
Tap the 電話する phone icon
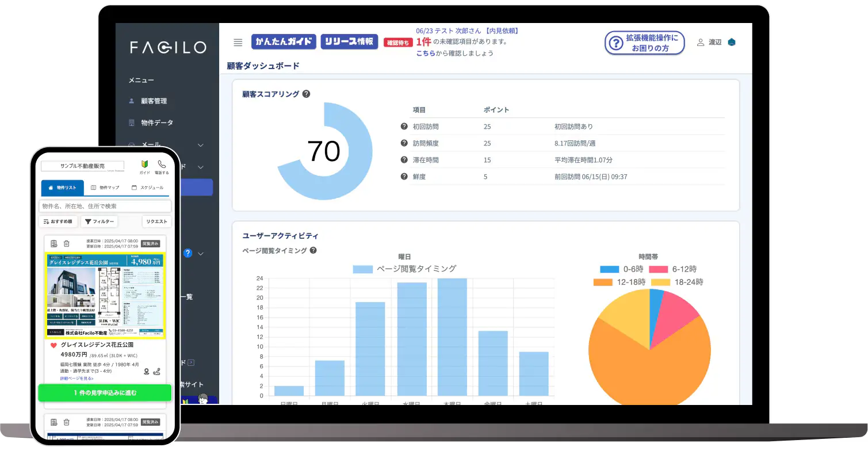(162, 165)
